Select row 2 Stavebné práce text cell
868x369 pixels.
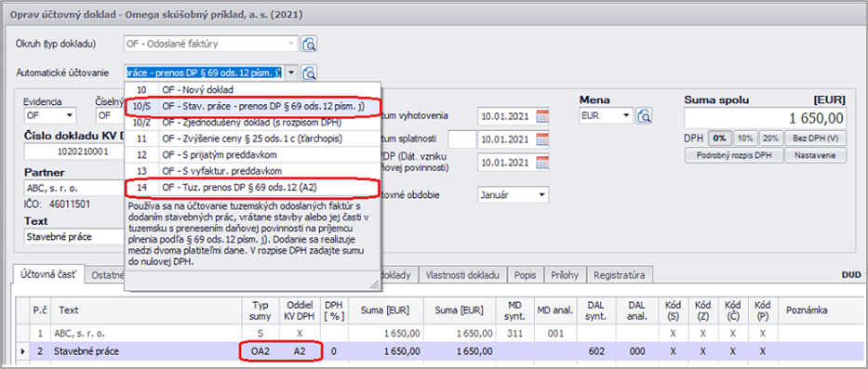pyautogui.click(x=146, y=350)
